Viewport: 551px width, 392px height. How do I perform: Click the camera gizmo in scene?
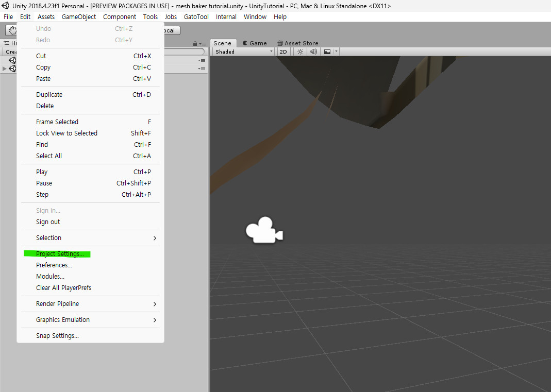(264, 231)
